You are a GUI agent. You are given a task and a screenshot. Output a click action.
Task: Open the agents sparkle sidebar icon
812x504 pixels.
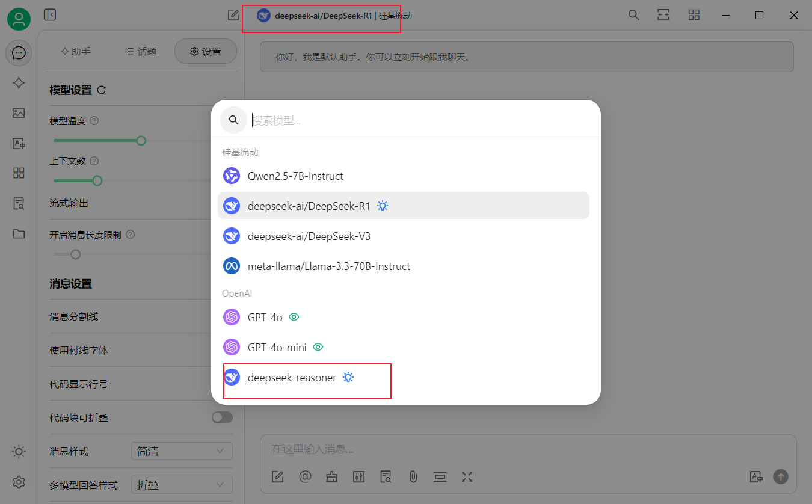click(x=19, y=83)
